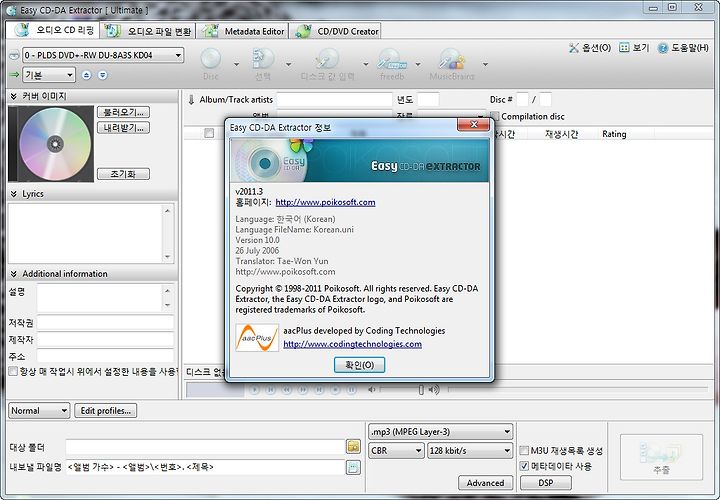Viewport: 720px width, 500px height.
Task: Open the disc info input tool
Action: tap(327, 59)
